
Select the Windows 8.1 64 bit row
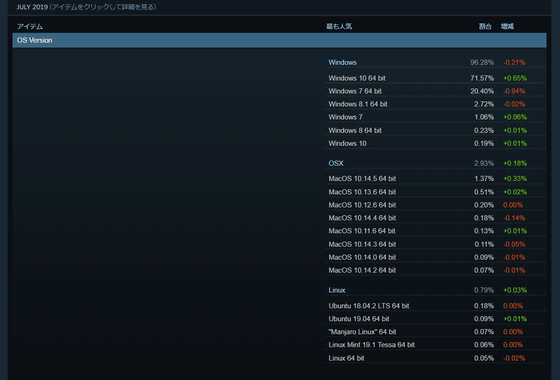point(435,104)
